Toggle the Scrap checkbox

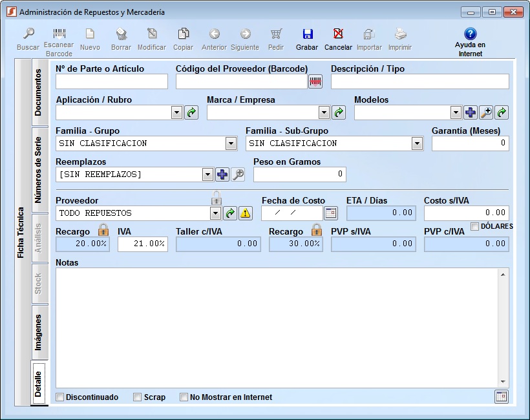pyautogui.click(x=137, y=397)
